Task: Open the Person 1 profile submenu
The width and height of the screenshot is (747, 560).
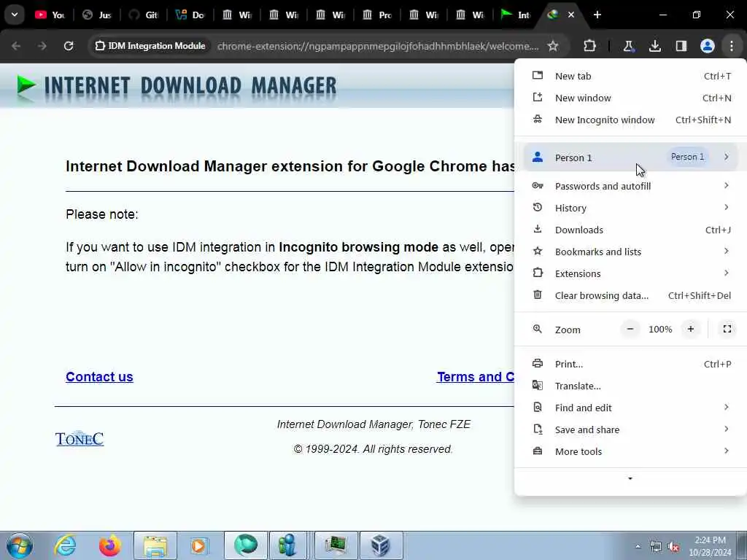Action: [x=631, y=157]
